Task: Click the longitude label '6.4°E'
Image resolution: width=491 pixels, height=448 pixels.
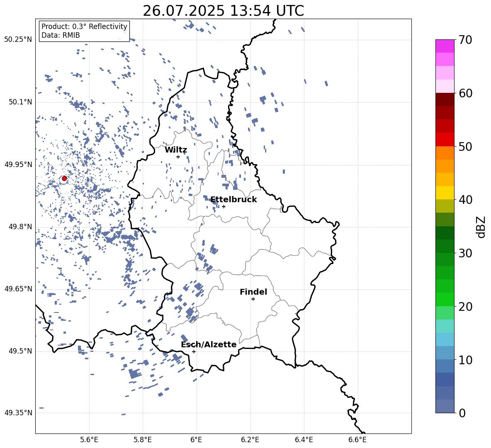Action: click(304, 440)
